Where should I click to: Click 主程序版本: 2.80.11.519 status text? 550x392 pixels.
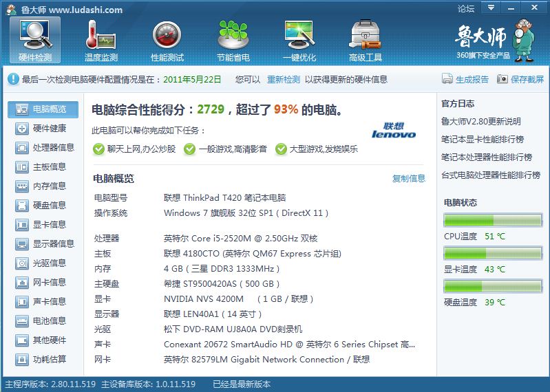pyautogui.click(x=50, y=384)
